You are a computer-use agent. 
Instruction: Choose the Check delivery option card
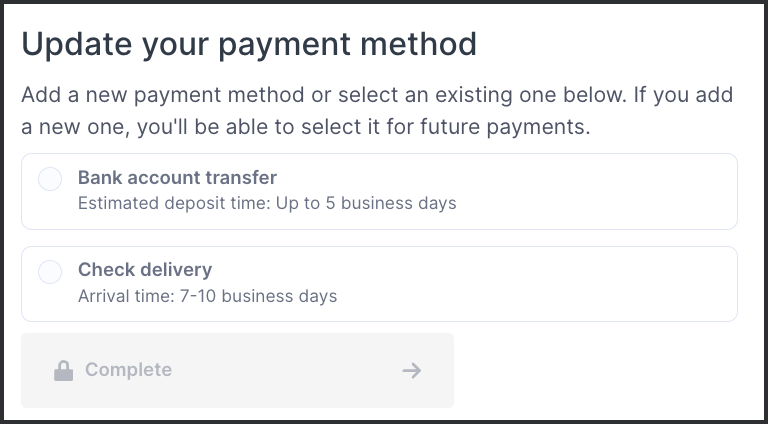379,284
